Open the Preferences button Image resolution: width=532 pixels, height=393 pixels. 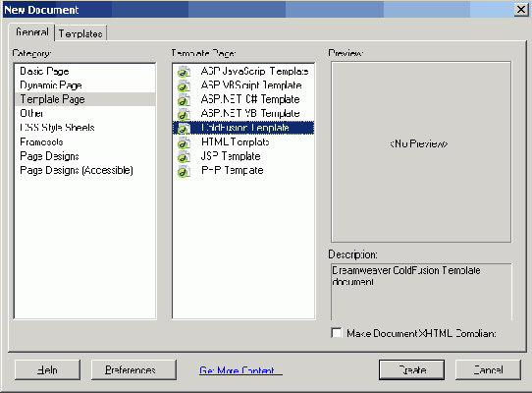coord(133,369)
